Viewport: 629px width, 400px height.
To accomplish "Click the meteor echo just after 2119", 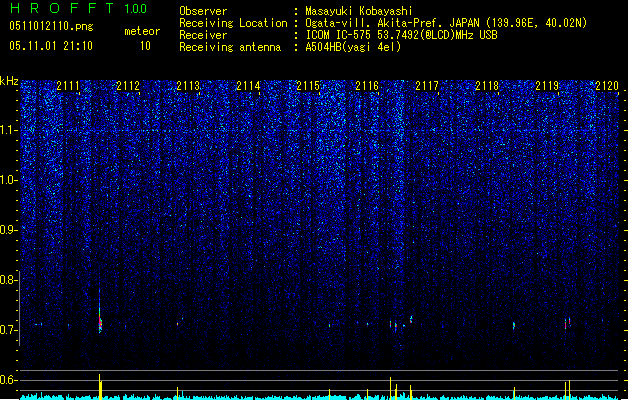I will [567, 323].
